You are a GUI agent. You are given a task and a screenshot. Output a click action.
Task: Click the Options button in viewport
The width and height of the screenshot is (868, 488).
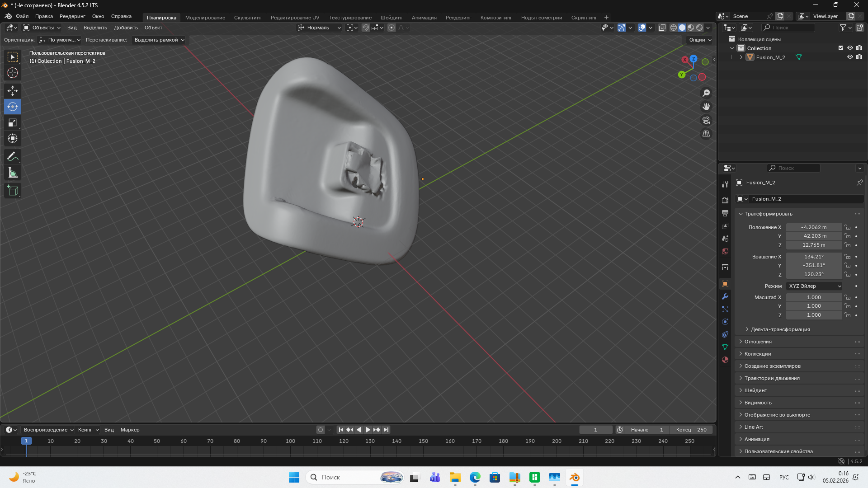coord(699,40)
